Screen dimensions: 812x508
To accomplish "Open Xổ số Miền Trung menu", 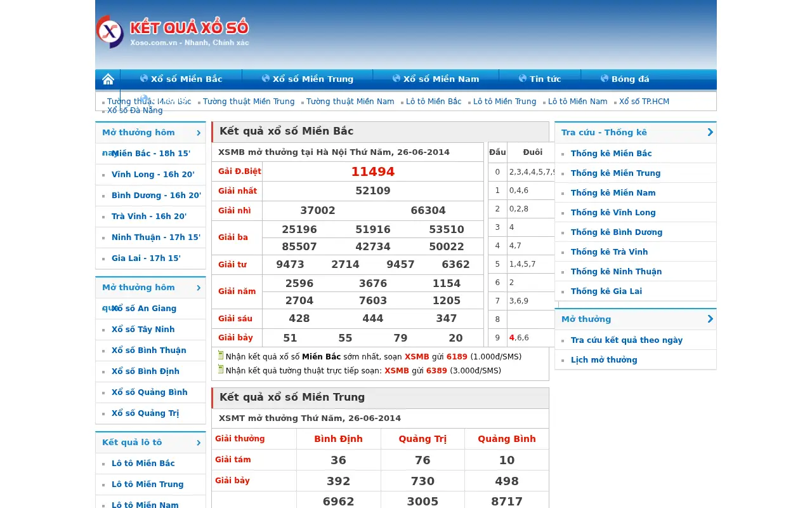I will [313, 79].
